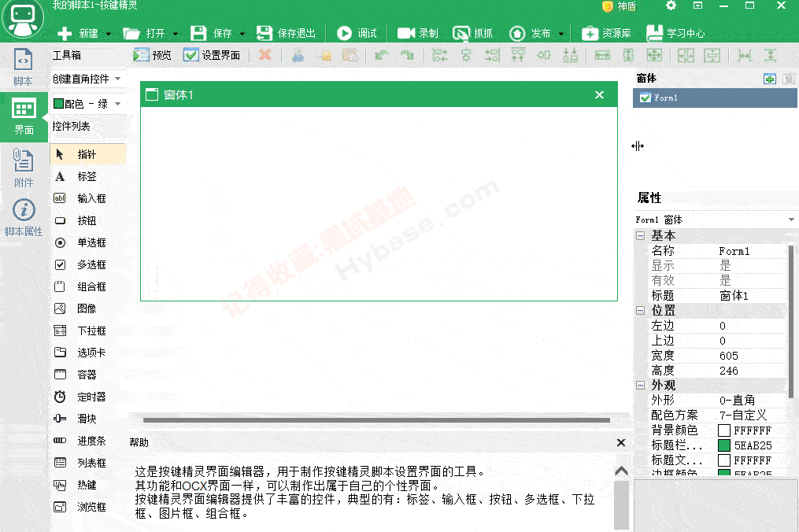Open dropdown arrow next to 发布
The height and width of the screenshot is (532, 799).
tap(561, 34)
